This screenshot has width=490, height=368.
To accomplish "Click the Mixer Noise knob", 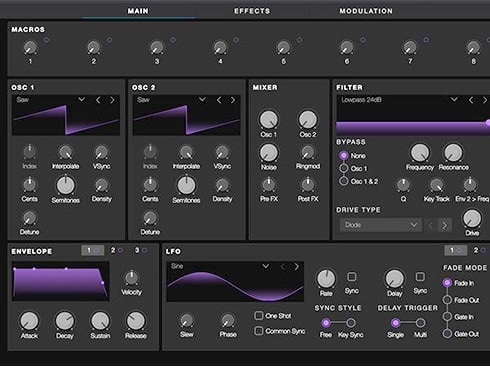I will [269, 153].
